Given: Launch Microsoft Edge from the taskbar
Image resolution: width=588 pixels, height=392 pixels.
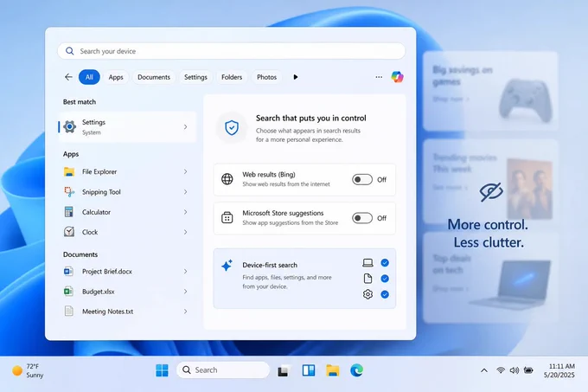Looking at the screenshot, I should 356,370.
